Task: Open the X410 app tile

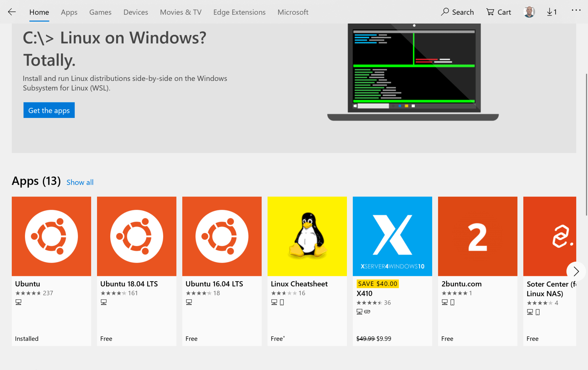Action: click(392, 236)
